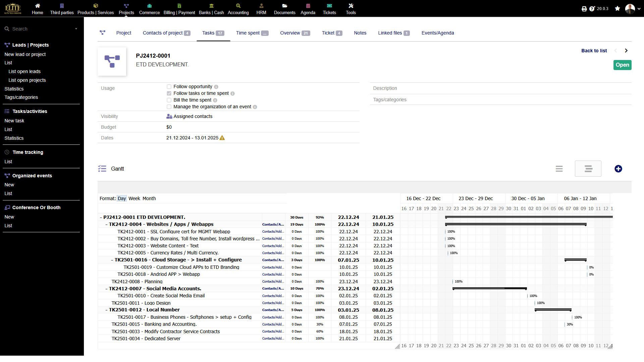Collapse TK2412-0007 Social Media Accounts group
The height and width of the screenshot is (362, 644).
coord(106,289)
